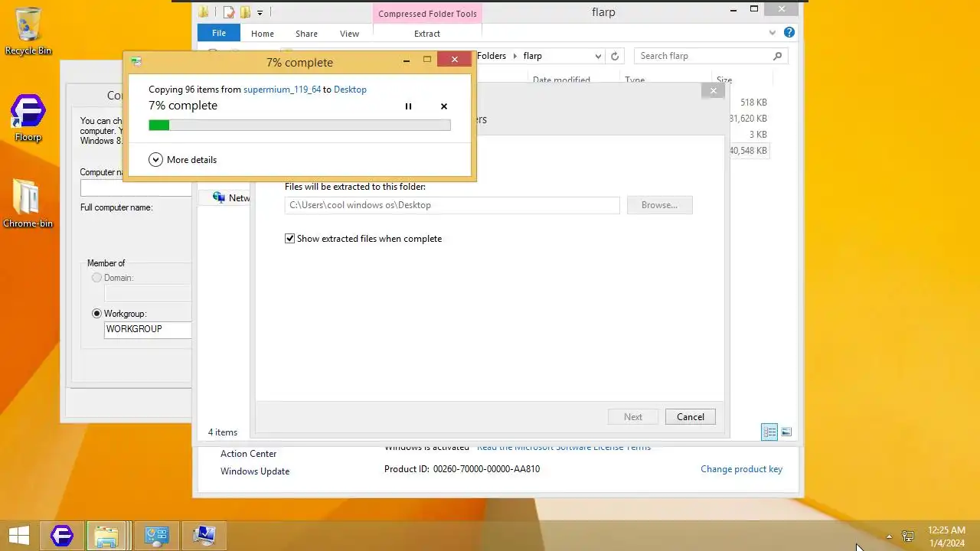The width and height of the screenshot is (980, 551).
Task: Open the Recycle Bin desktop icon
Action: [28, 31]
